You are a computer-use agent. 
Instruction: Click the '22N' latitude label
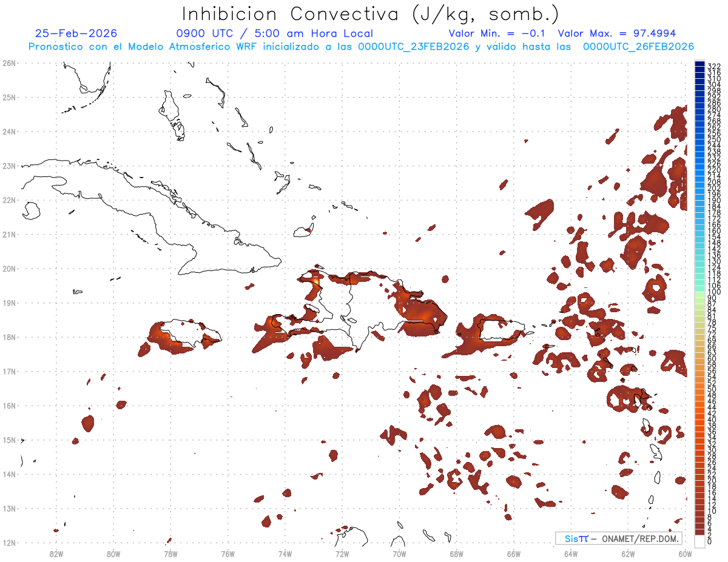tap(8, 200)
